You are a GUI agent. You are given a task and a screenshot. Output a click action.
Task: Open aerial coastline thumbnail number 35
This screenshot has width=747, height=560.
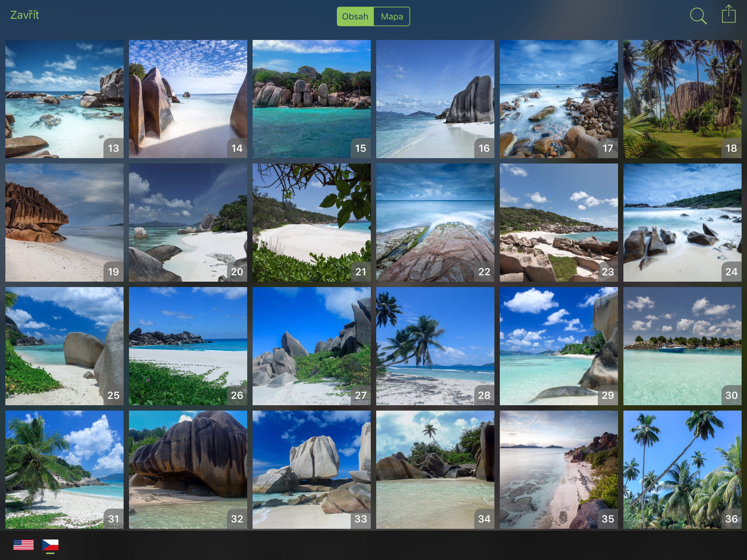click(x=559, y=470)
